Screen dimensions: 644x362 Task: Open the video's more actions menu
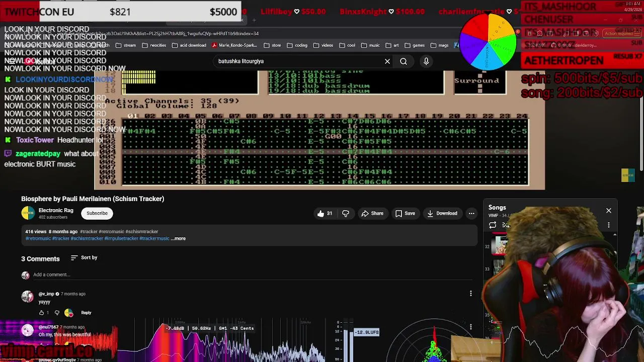471,213
